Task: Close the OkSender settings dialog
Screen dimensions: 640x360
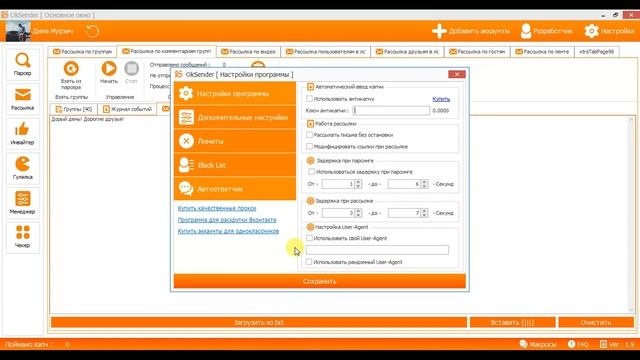Action: coord(457,74)
